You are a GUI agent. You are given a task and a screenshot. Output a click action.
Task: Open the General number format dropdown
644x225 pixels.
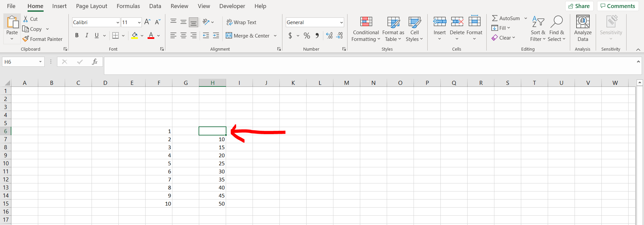coord(341,22)
